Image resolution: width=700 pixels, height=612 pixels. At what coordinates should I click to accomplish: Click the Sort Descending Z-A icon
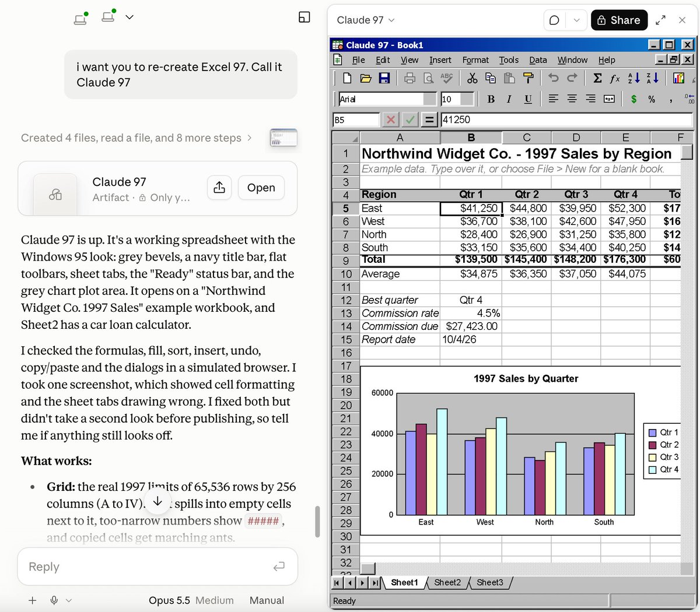pyautogui.click(x=653, y=78)
